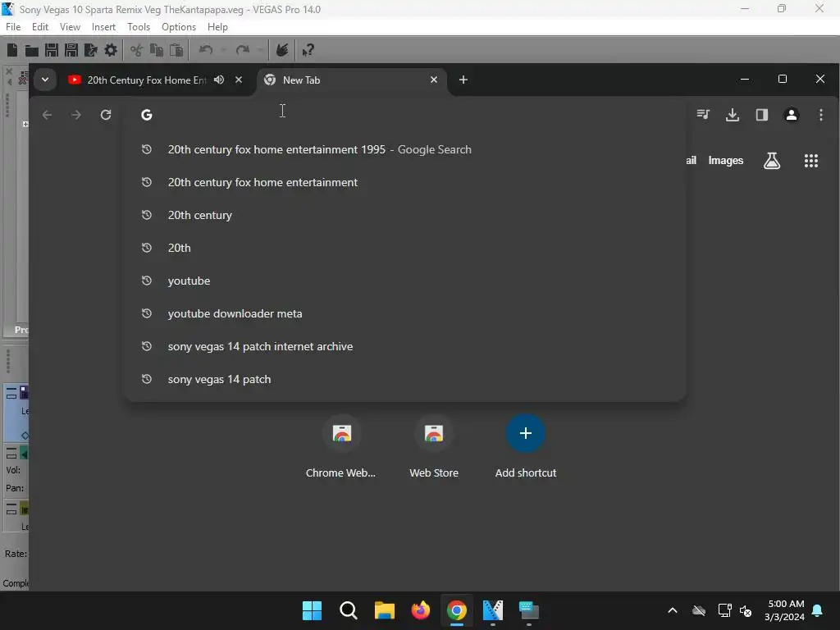This screenshot has height=630, width=840.
Task: Click the Render As icon in VEGAS toolbar
Action: pyautogui.click(x=90, y=50)
